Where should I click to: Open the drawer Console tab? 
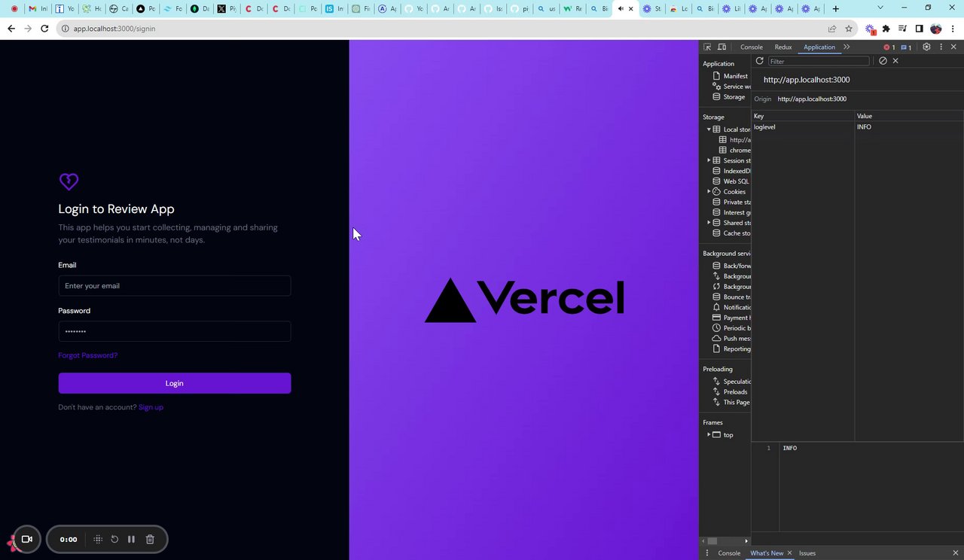[x=729, y=553]
